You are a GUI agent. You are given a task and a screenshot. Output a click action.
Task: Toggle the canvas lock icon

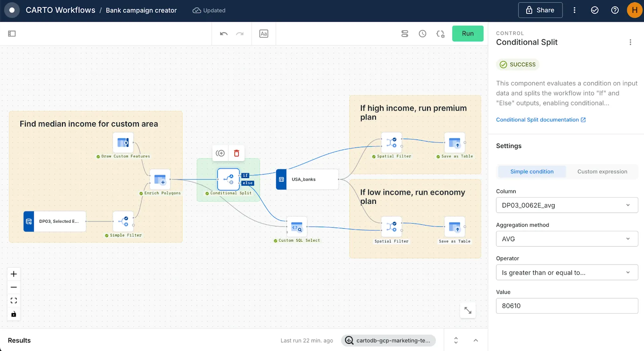14,314
